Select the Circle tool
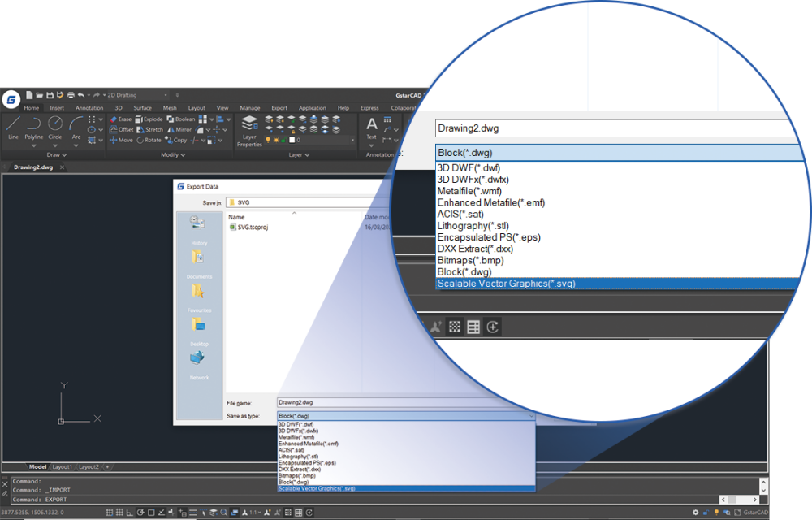Image resolution: width=812 pixels, height=520 pixels. coord(55,128)
